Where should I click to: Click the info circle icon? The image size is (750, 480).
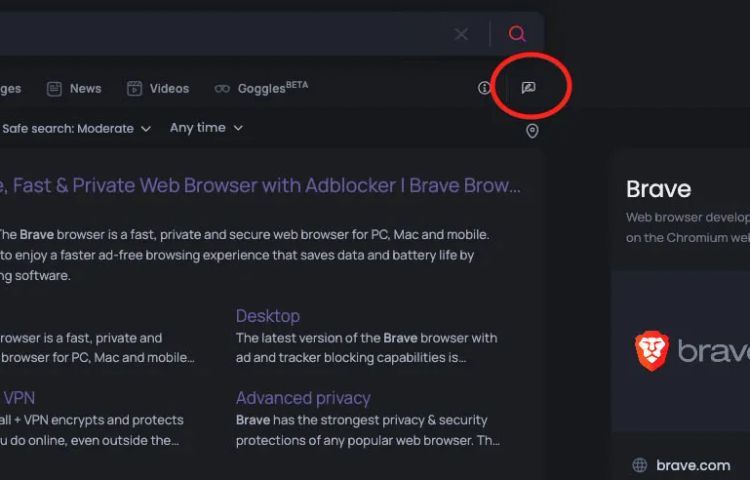click(x=484, y=88)
